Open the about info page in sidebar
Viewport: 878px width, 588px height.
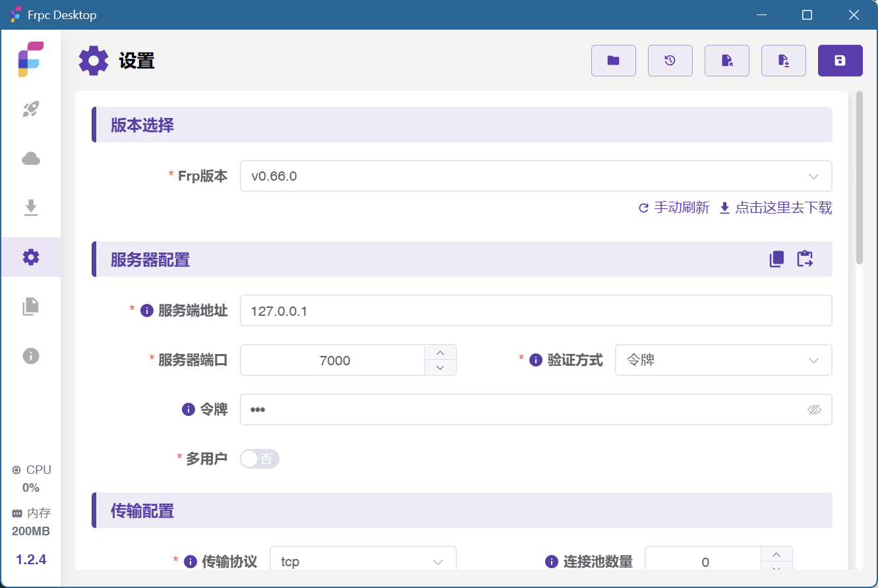(x=31, y=356)
